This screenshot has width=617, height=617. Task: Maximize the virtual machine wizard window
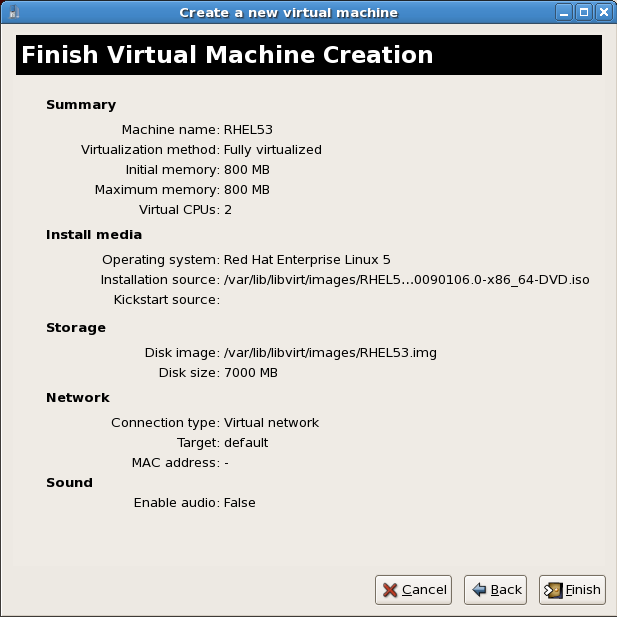(x=585, y=13)
